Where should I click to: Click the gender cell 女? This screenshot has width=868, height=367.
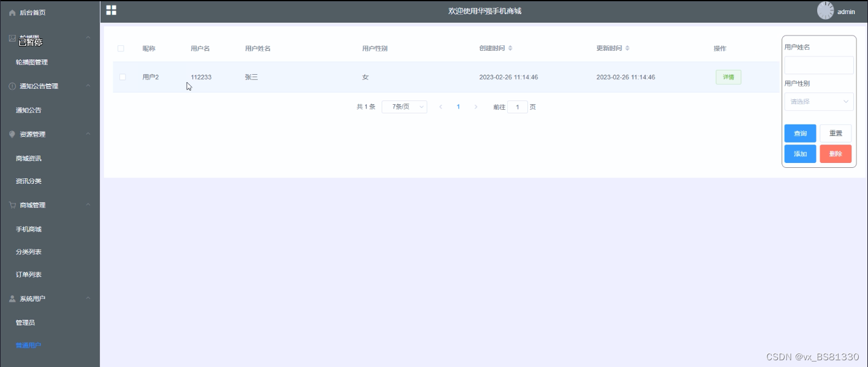[x=366, y=77]
